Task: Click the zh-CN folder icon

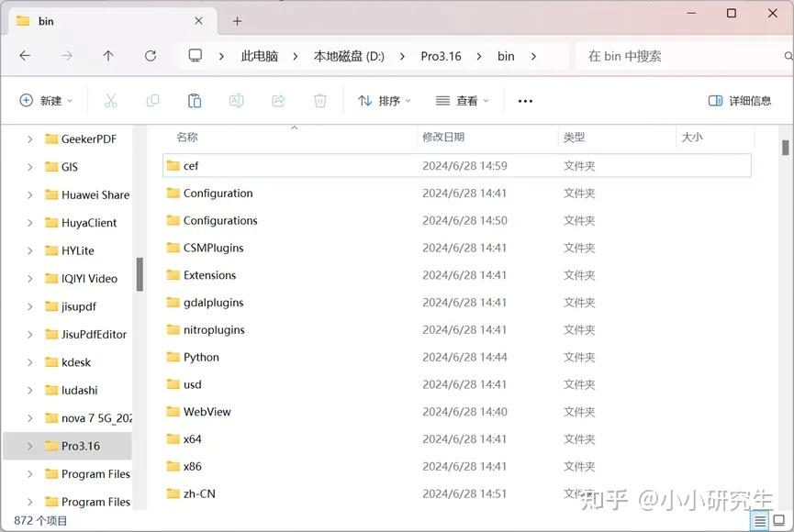Action: [x=173, y=493]
